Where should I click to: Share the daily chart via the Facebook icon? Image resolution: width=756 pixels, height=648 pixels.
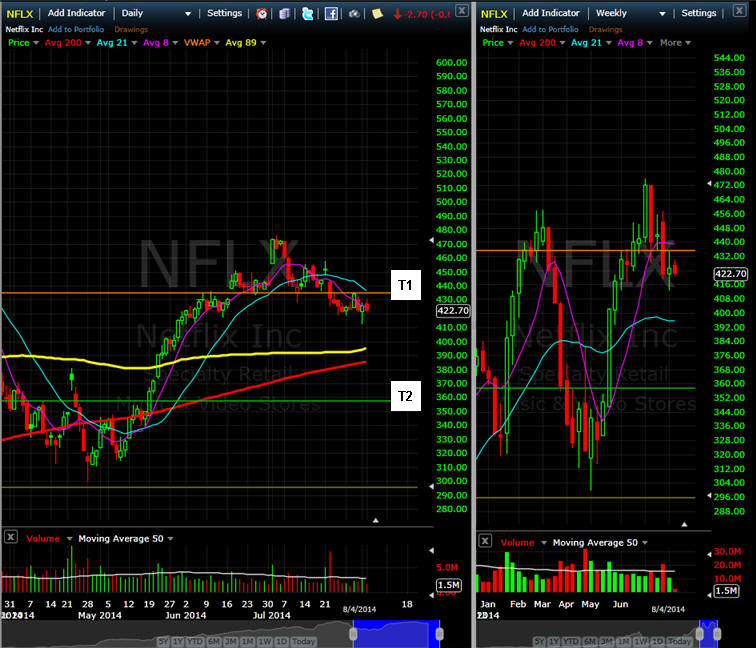(x=331, y=14)
